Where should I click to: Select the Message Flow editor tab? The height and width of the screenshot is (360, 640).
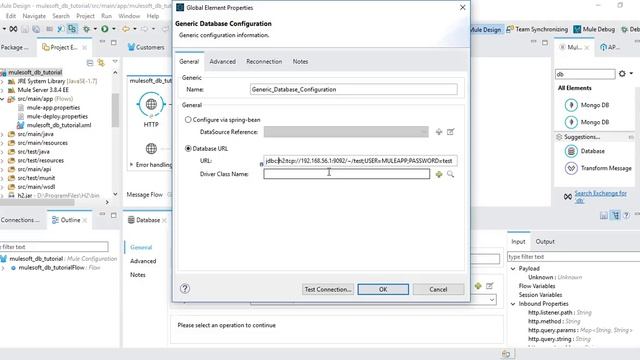[x=144, y=195]
